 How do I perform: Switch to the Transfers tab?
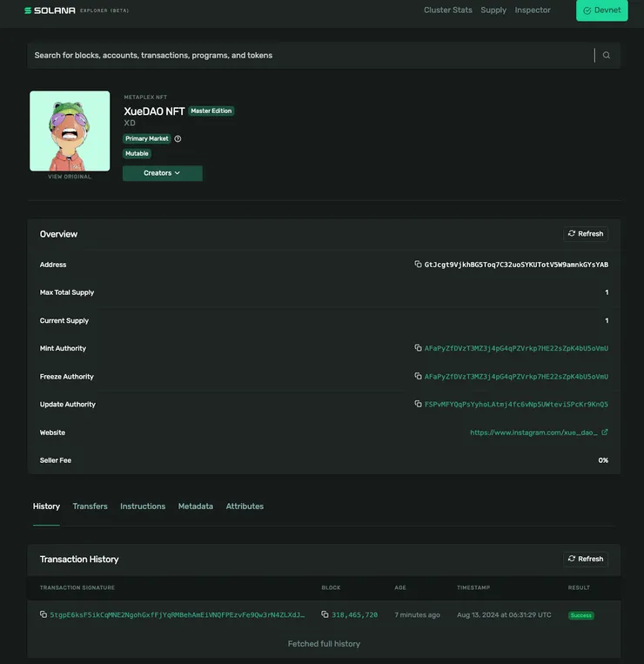91,506
